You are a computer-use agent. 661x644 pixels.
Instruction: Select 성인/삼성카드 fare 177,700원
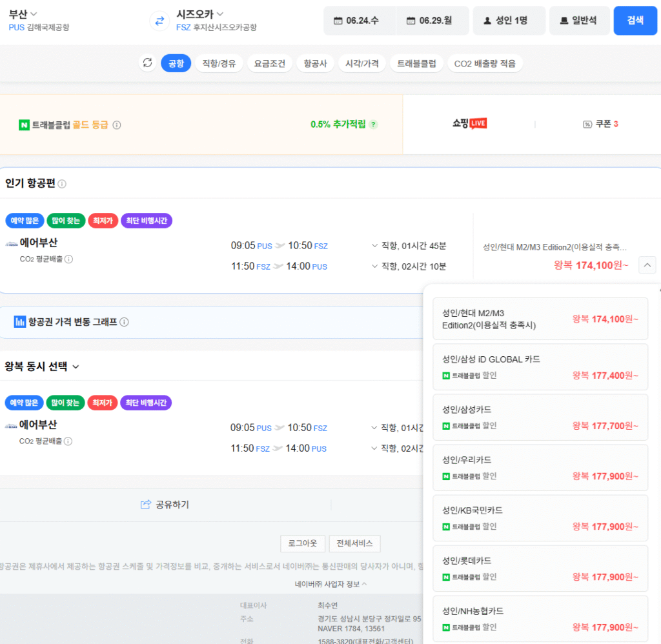[540, 418]
